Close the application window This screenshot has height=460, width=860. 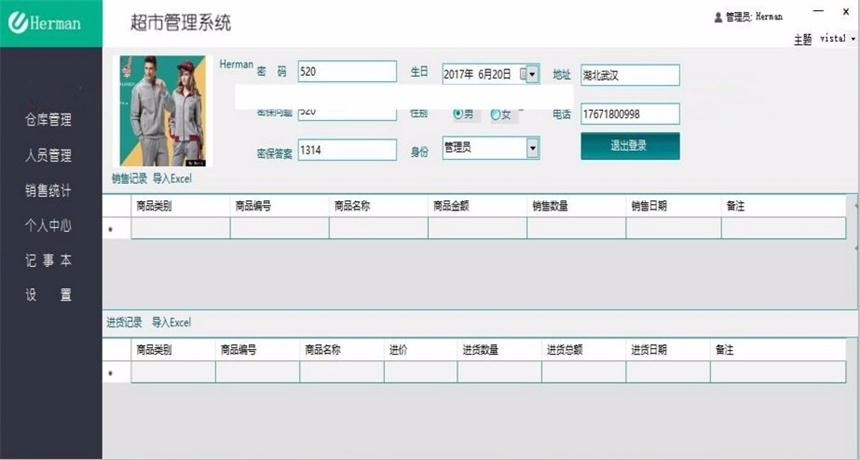846,11
